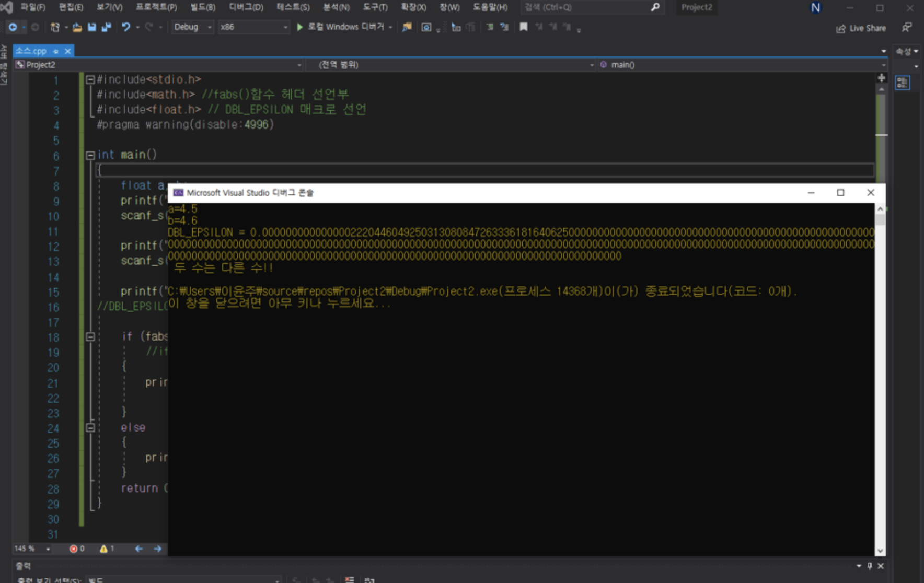This screenshot has height=583, width=924.
Task: Undo the last edit with undo arrow
Action: point(126,27)
